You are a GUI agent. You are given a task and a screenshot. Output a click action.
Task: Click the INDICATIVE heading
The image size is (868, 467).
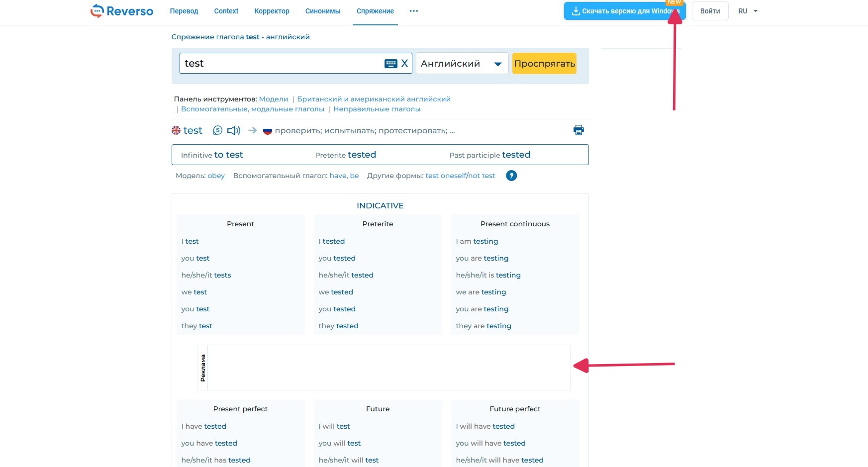(x=380, y=205)
